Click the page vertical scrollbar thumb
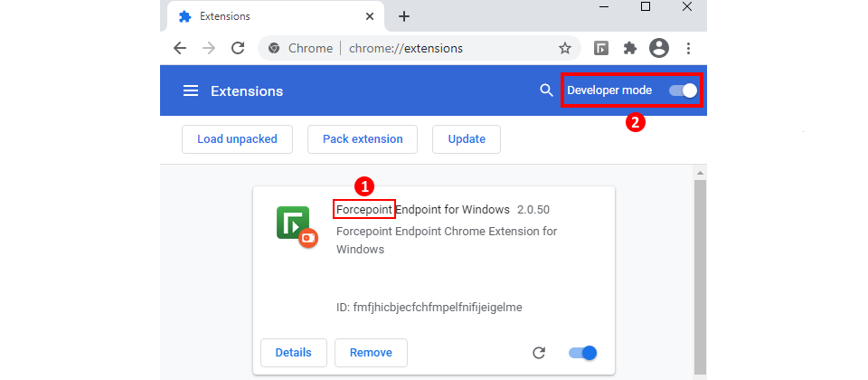The height and width of the screenshot is (380, 868). click(700, 277)
